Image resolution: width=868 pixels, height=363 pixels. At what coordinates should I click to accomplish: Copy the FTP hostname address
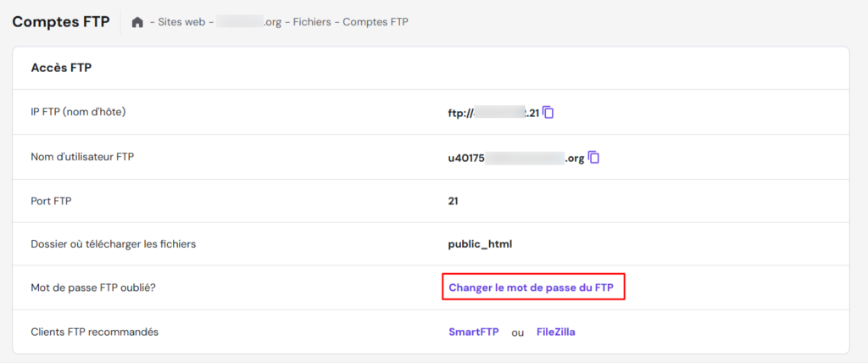tap(548, 112)
